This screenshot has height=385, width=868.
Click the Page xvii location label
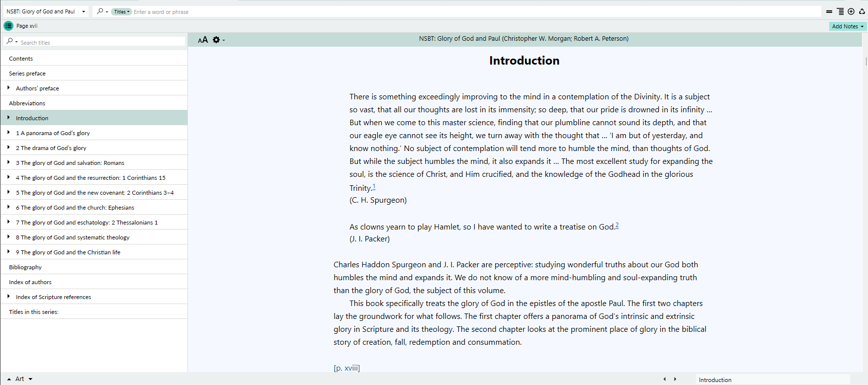point(27,26)
